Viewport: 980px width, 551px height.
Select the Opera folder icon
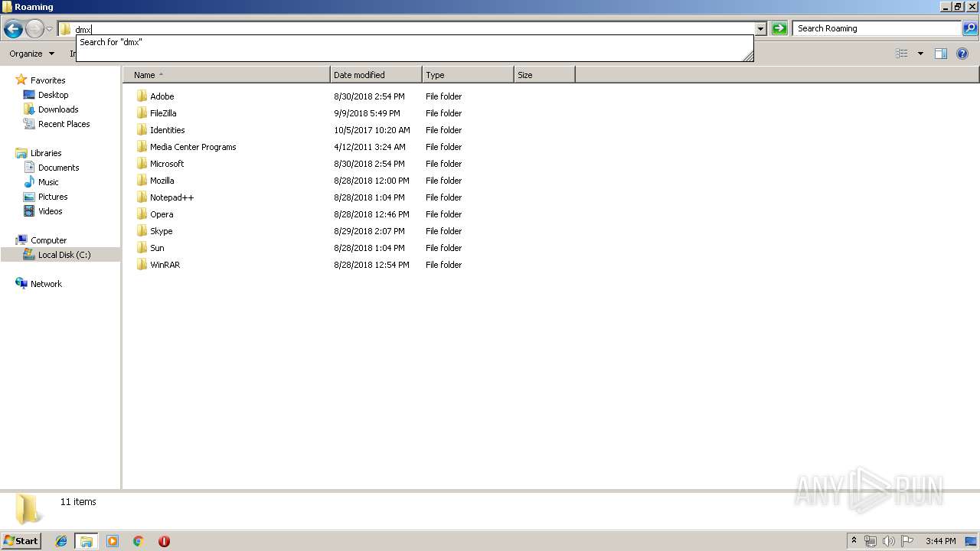pos(142,214)
